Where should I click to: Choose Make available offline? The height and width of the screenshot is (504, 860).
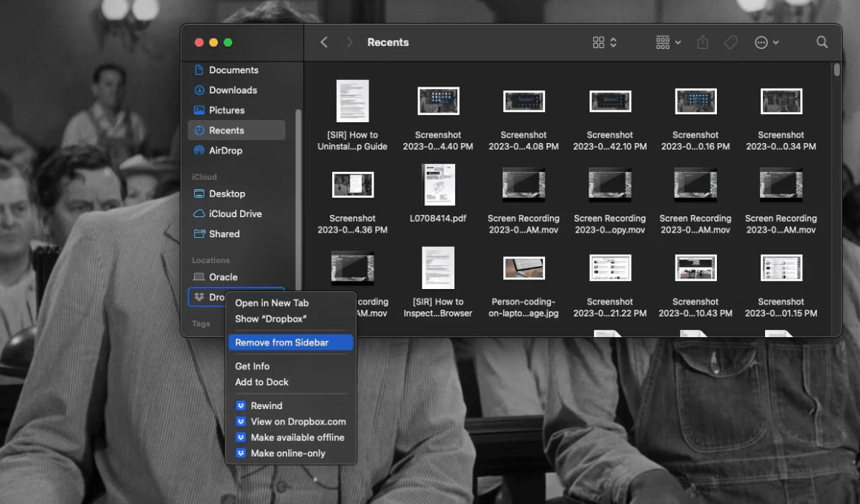pos(291,437)
